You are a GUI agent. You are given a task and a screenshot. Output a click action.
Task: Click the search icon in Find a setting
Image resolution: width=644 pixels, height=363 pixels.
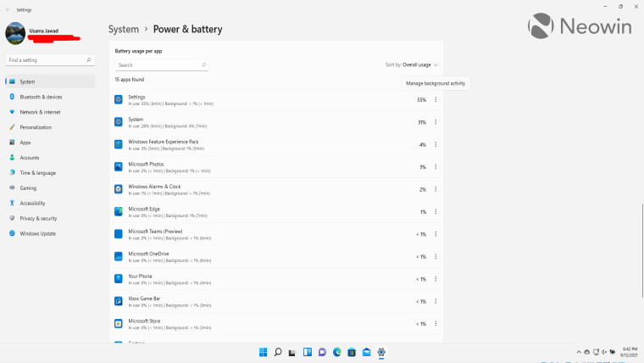pos(89,60)
